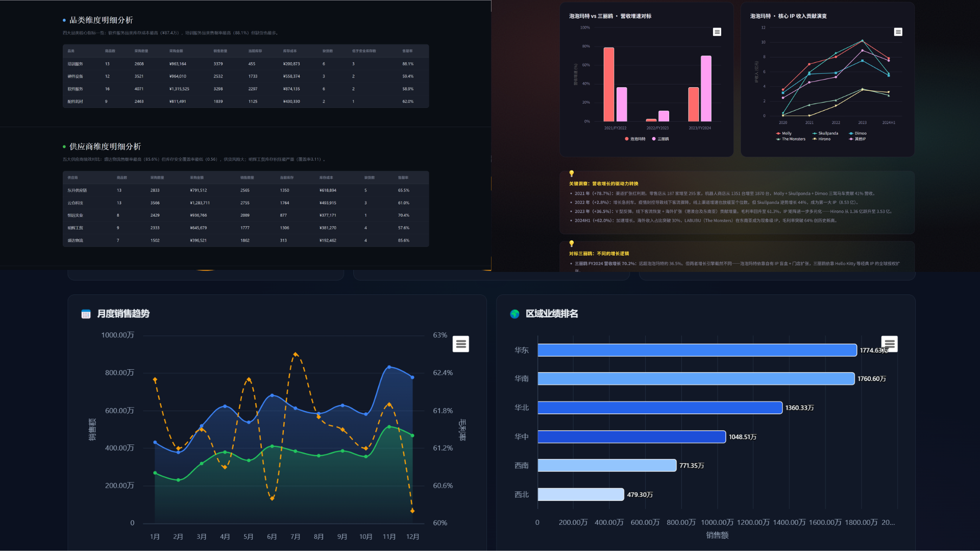980x551 pixels.
Task: Click the 供应商维度明细分析 section heading
Action: [105, 146]
